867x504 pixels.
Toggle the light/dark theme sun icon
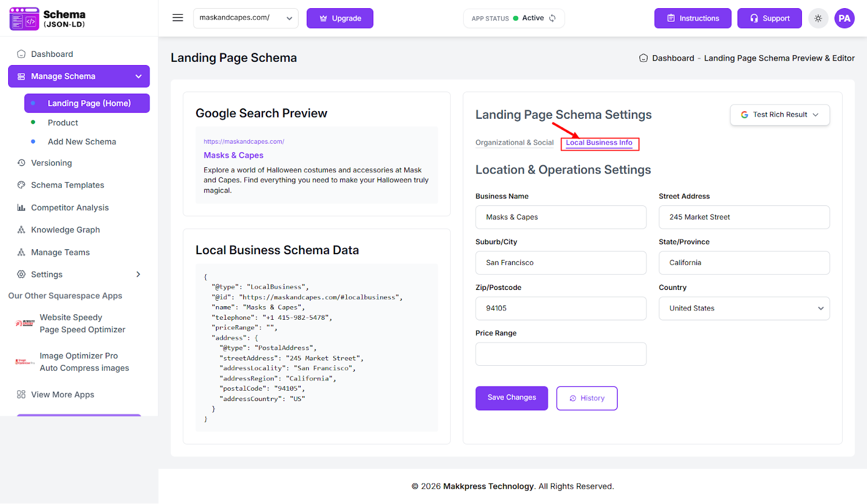(x=818, y=18)
